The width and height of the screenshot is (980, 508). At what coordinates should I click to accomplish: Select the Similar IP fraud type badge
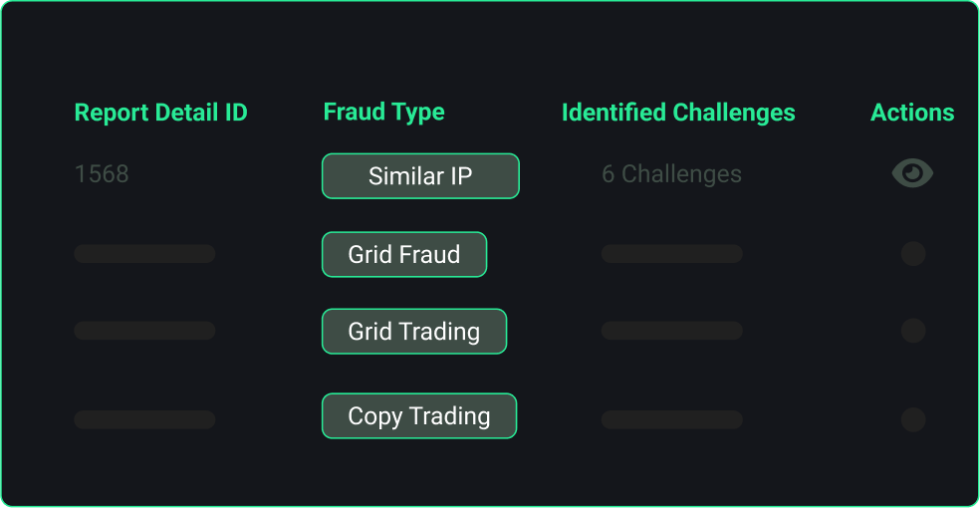pos(420,176)
